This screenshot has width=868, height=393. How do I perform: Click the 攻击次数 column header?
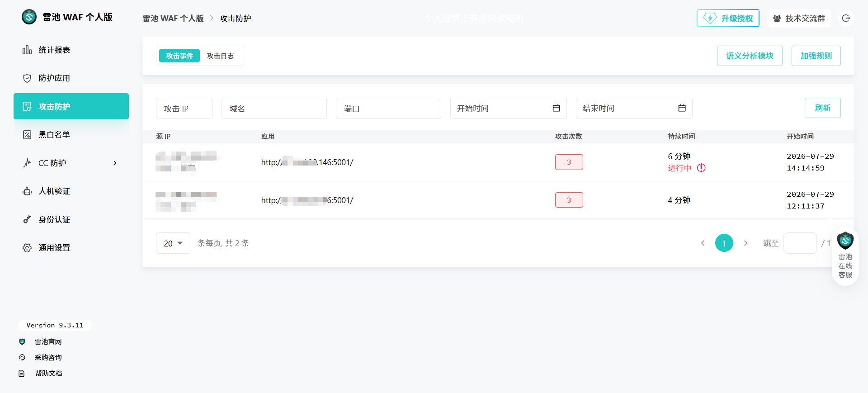click(569, 136)
